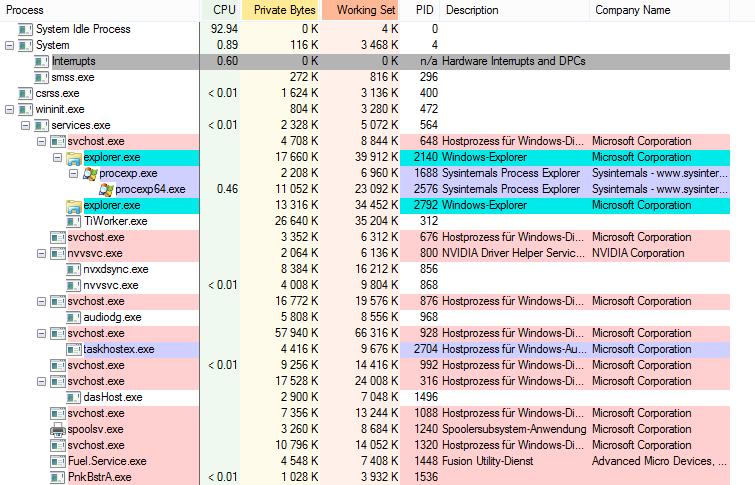Select the Interrupts row name
This screenshot has height=485, width=755.
point(74,62)
